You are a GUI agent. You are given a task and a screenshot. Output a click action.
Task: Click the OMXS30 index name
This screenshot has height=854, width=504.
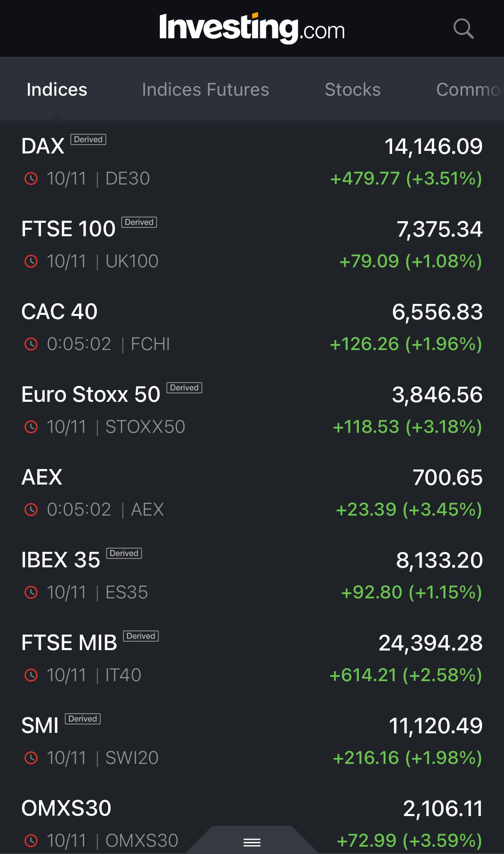66,808
